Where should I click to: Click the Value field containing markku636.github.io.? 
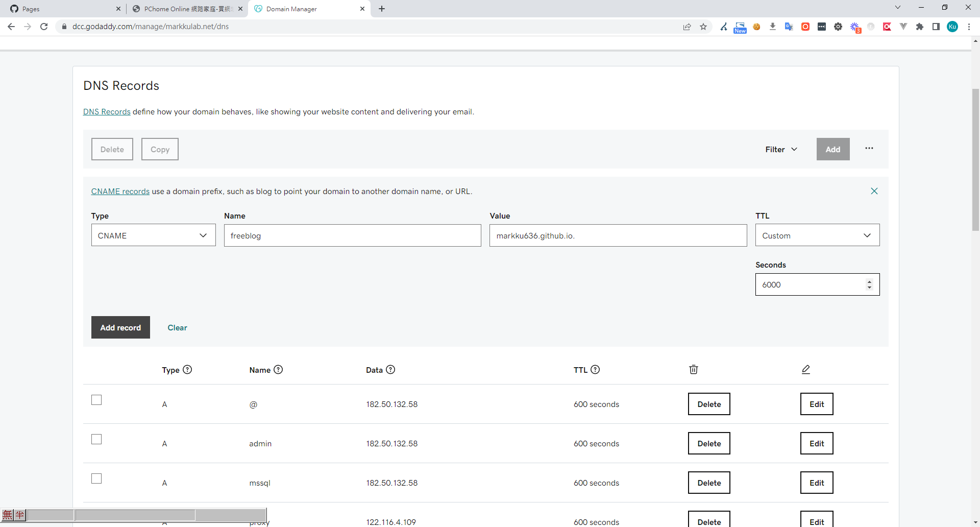(x=618, y=235)
